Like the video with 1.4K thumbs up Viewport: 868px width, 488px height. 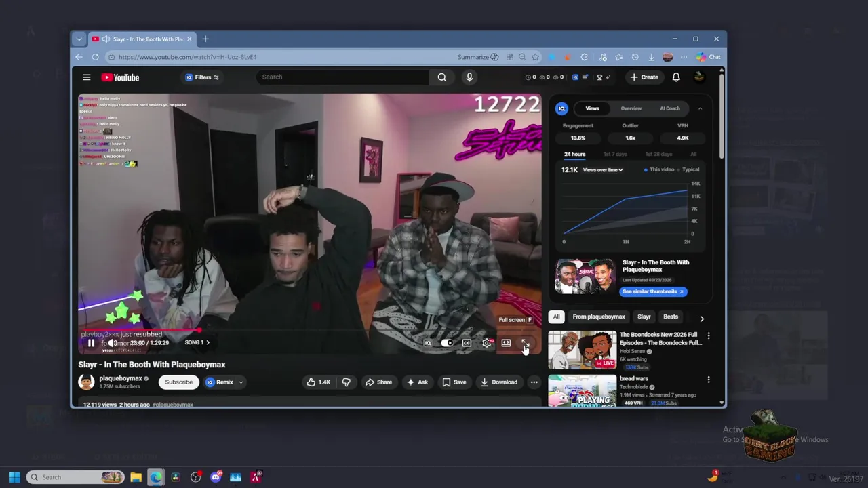point(318,382)
